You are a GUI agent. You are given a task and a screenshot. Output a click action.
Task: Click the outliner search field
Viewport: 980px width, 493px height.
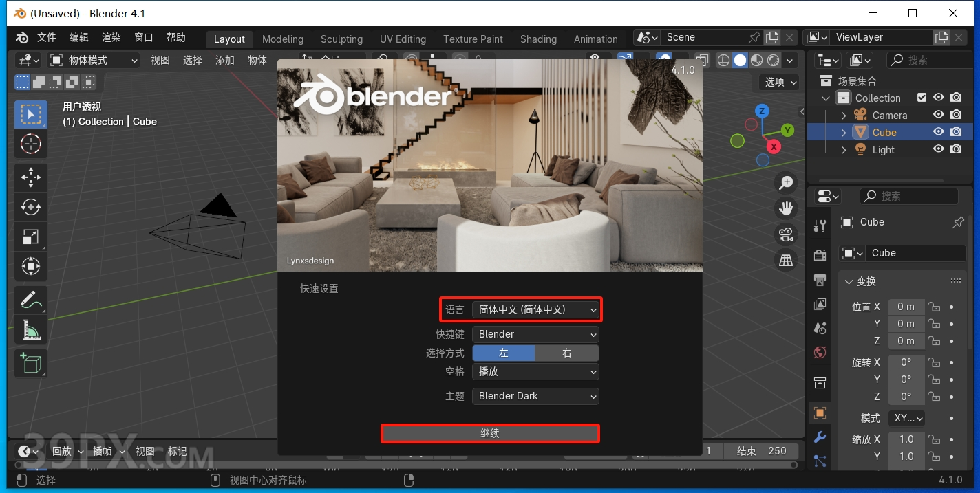(929, 60)
